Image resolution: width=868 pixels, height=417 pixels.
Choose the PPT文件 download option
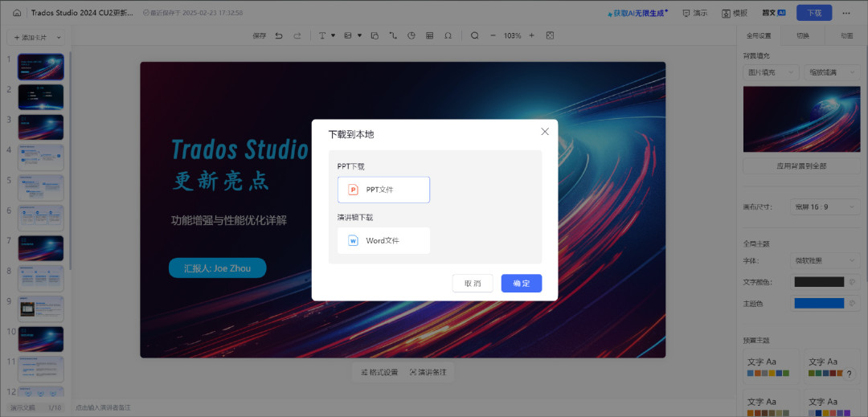tap(383, 190)
